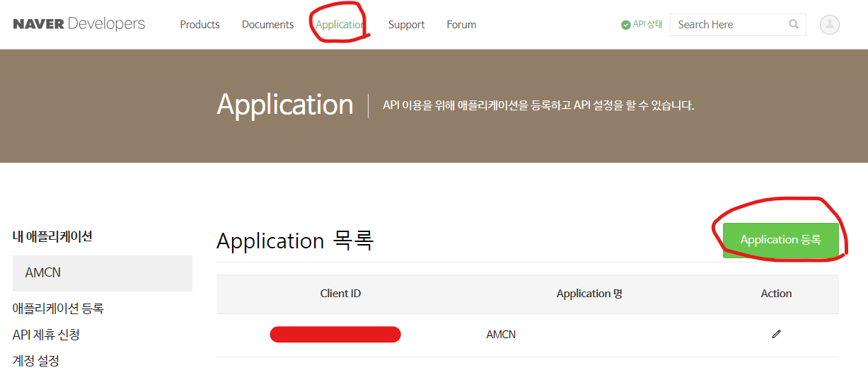Open the Support menu

[406, 24]
